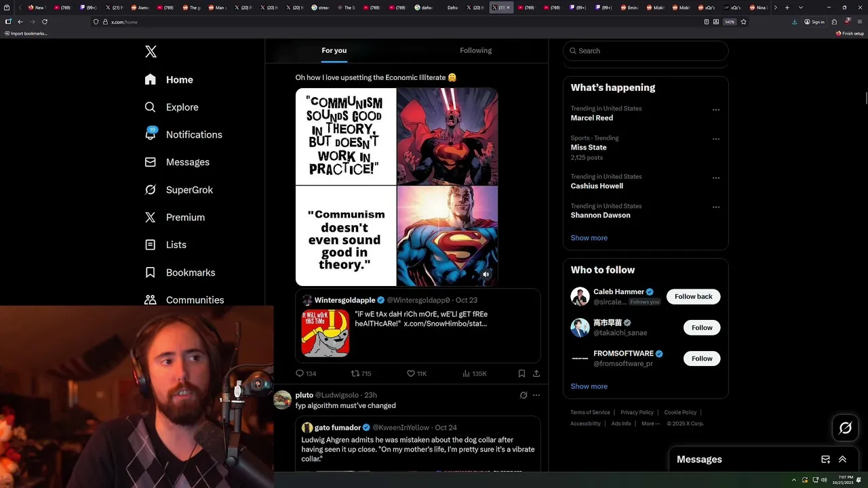Open the FROMSOFTWARE profile avatar
The height and width of the screenshot is (488, 868).
click(580, 359)
